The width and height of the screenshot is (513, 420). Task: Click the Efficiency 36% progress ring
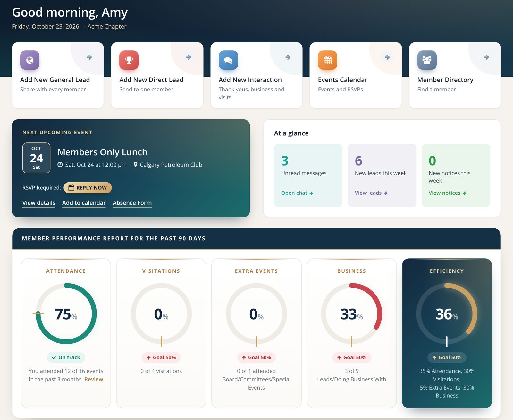[x=447, y=313]
